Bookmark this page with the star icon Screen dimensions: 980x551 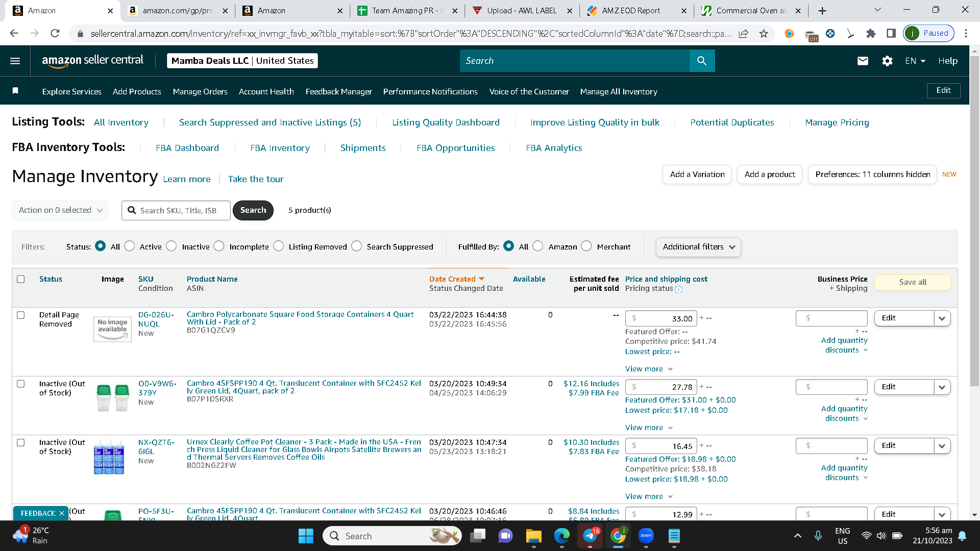[x=764, y=33]
